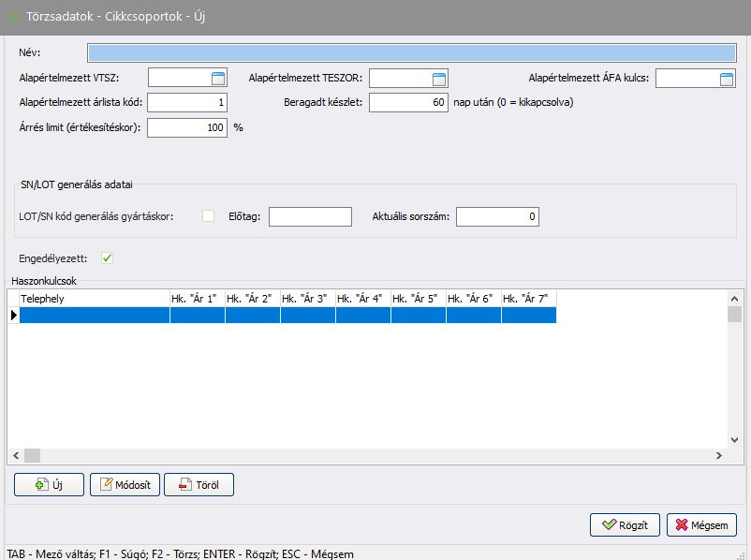The height and width of the screenshot is (560, 751).
Task: Click the Beragadt készlet days field
Action: [408, 103]
